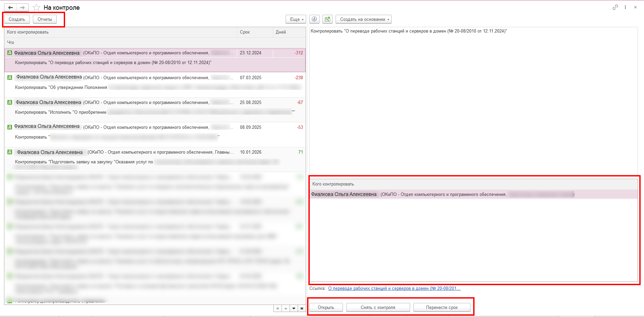Click the back navigation arrow
Image resolution: width=644 pixels, height=317 pixels.
coord(10,7)
